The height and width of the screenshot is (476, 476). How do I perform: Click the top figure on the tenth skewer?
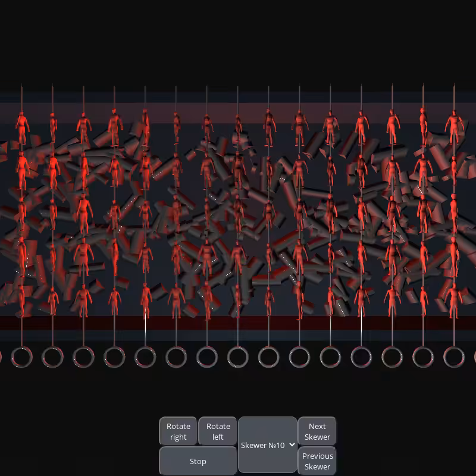coord(300,127)
